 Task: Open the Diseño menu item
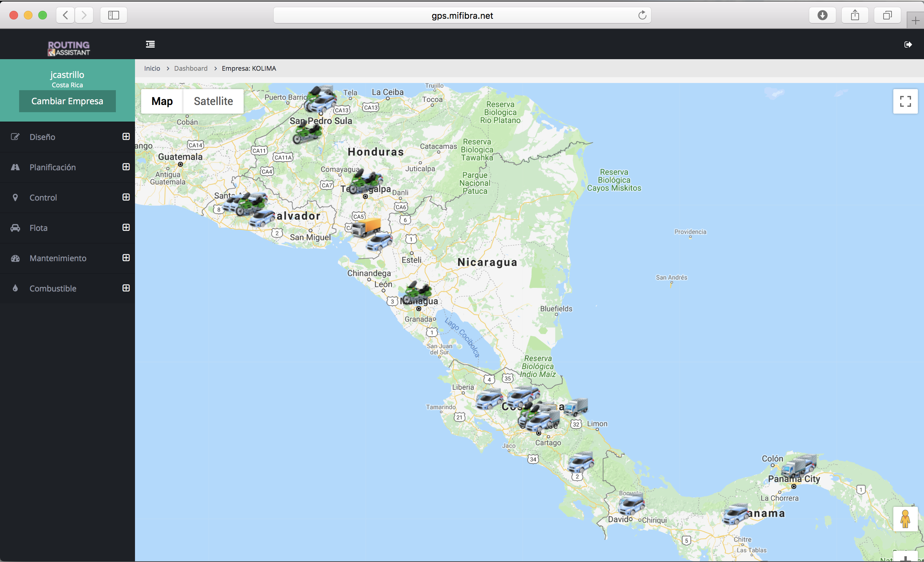(x=67, y=137)
